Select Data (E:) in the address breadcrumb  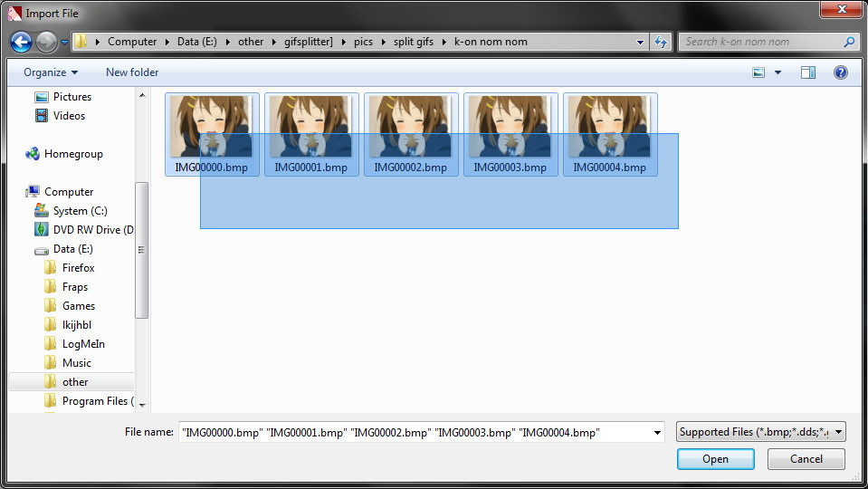pyautogui.click(x=197, y=42)
